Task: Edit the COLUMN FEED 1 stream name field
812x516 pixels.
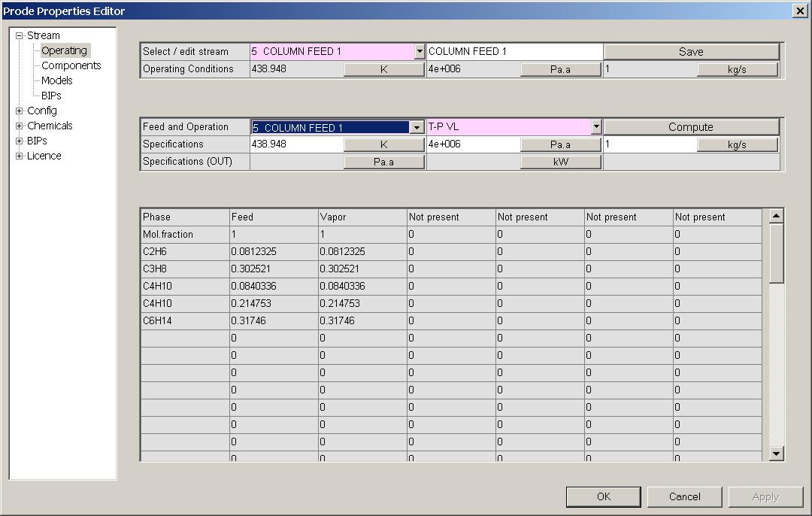Action: pyautogui.click(x=514, y=51)
